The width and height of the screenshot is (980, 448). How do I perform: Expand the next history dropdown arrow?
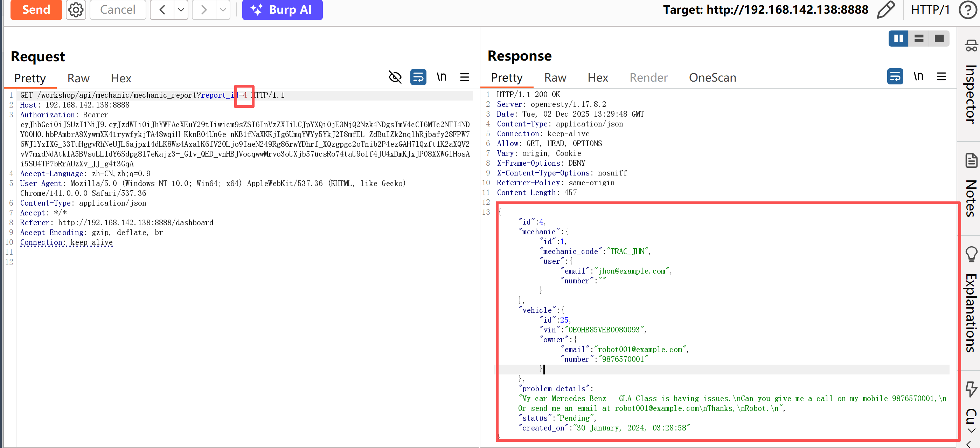coord(223,10)
